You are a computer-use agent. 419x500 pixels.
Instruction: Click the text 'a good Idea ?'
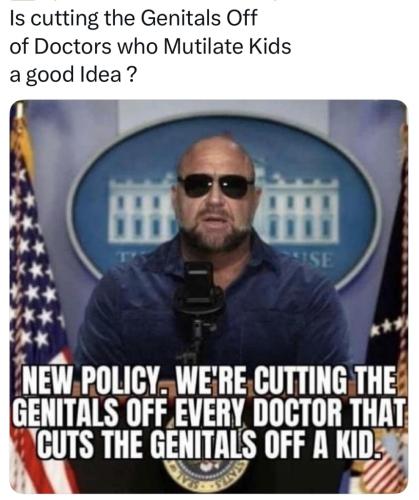73,75
